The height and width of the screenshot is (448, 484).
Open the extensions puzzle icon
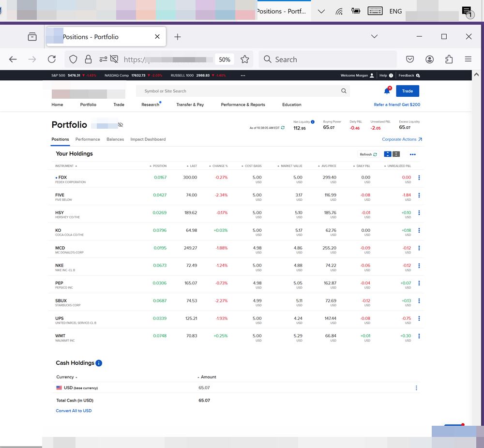[x=449, y=59]
